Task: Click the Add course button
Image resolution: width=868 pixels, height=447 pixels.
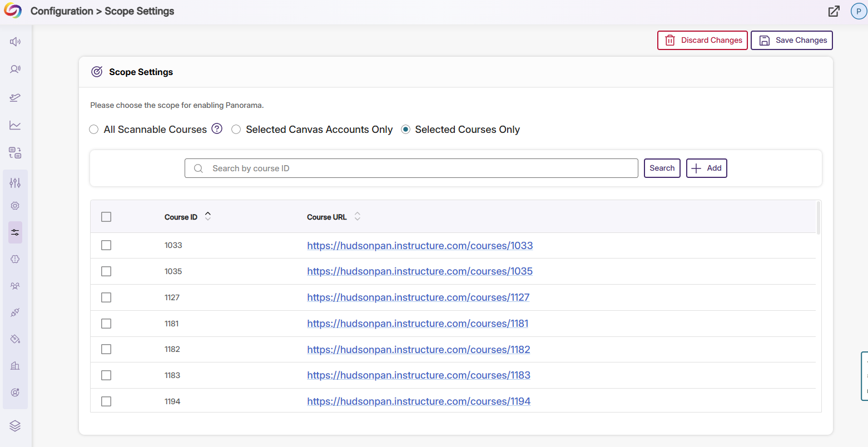Action: click(706, 168)
